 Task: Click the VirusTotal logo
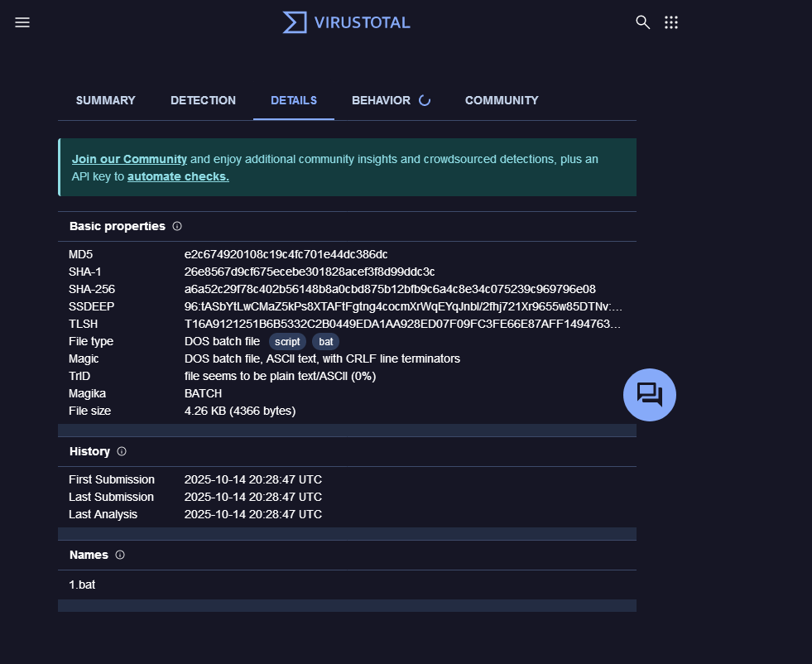(347, 22)
